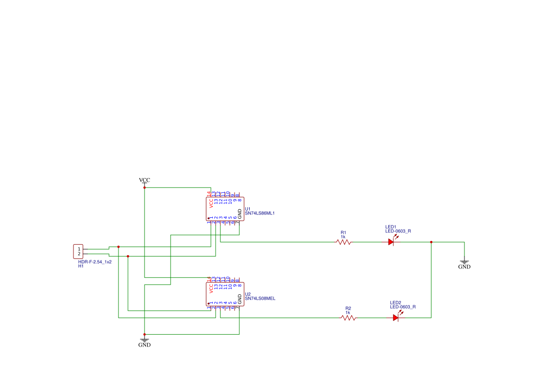Click the HDR-F-2.54_1x2 footprint text
This screenshot has width=554, height=392.
pyautogui.click(x=95, y=261)
